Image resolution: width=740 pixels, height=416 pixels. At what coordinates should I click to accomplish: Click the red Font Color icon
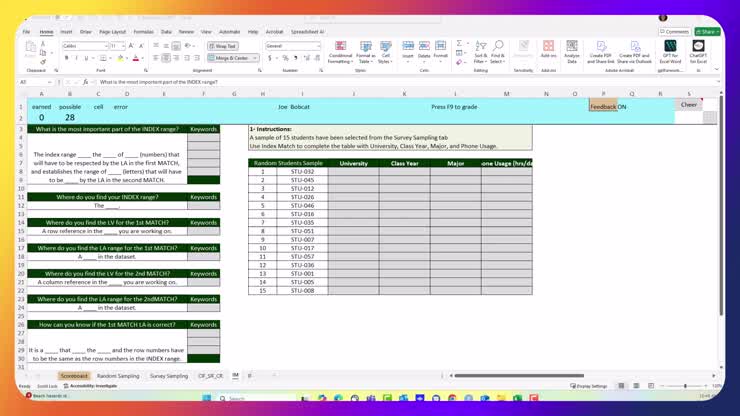136,58
